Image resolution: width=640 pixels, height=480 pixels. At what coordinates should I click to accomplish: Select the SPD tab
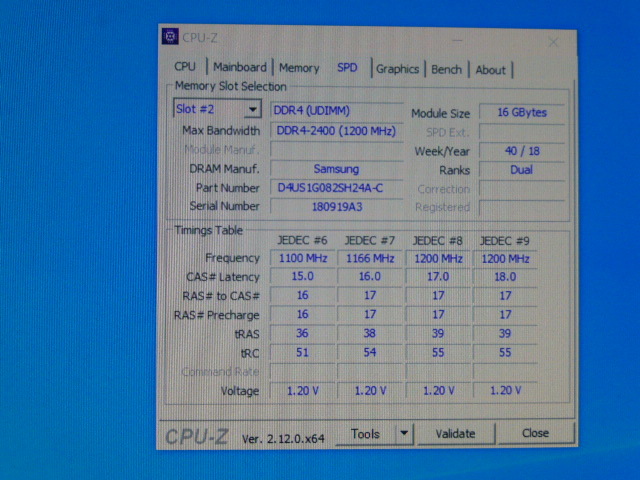point(347,67)
